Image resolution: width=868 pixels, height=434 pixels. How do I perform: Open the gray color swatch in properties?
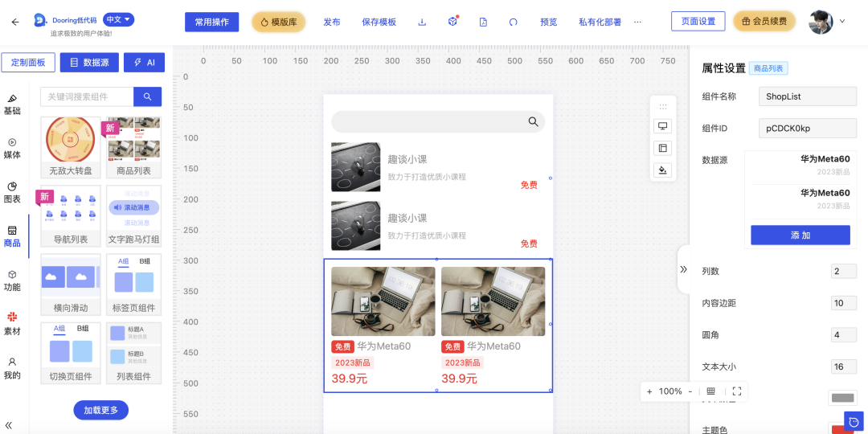842,398
